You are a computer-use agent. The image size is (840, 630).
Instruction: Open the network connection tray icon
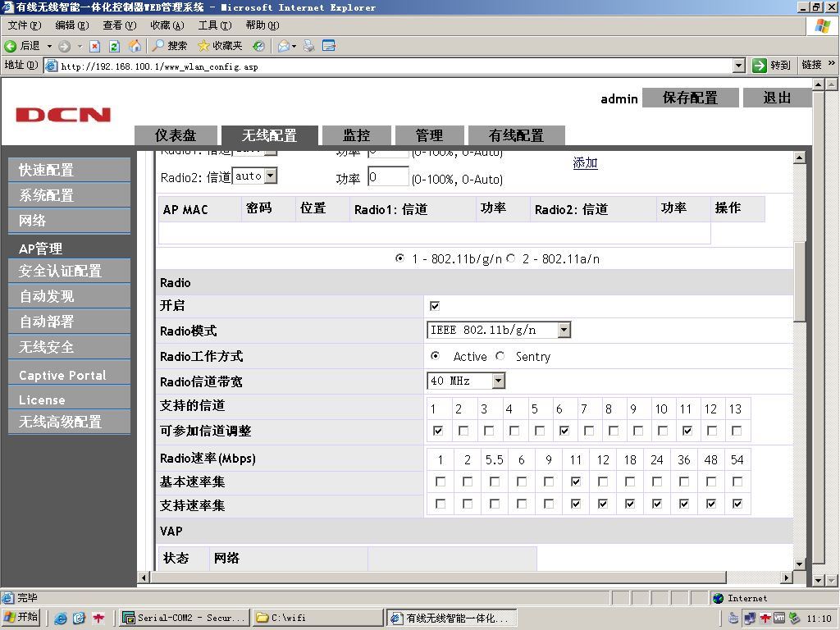pos(750,619)
